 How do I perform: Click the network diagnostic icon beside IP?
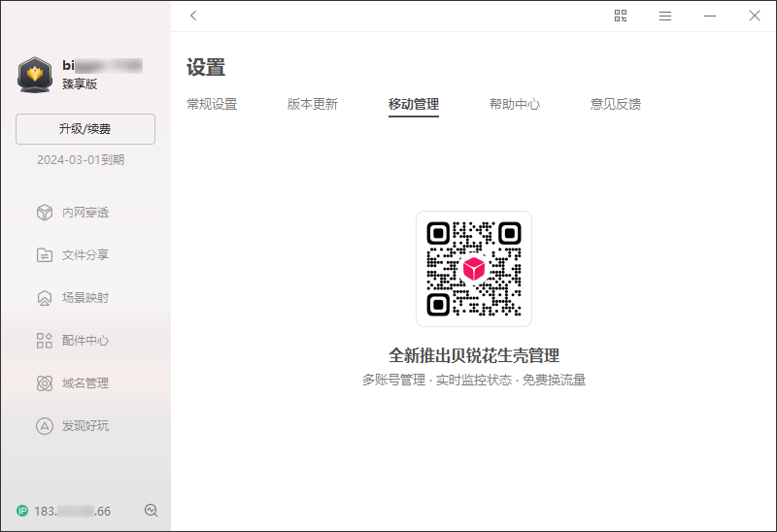(x=151, y=511)
